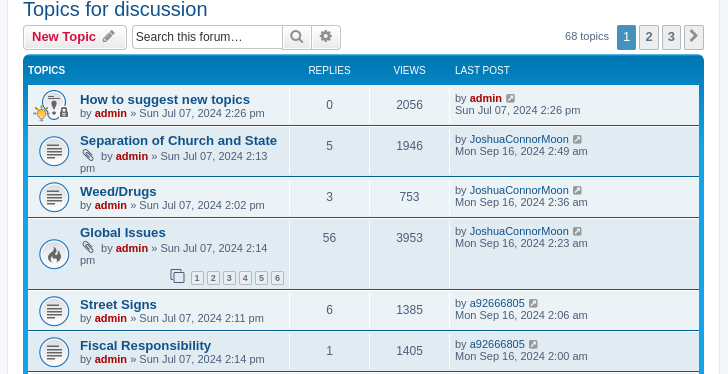Click the search magnifier icon button

click(297, 37)
